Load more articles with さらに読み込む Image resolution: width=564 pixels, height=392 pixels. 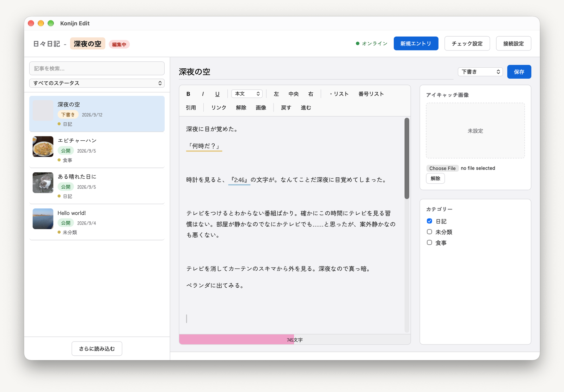pyautogui.click(x=97, y=349)
